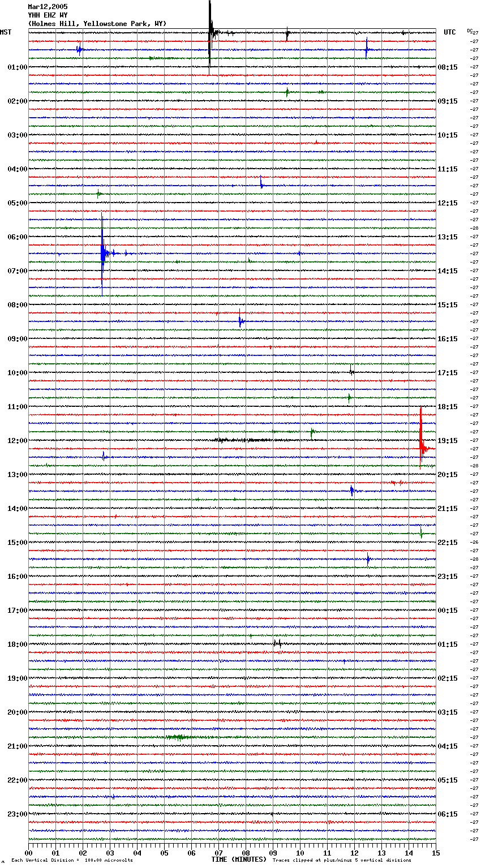The image size is (481, 868).
Task: Select the 11:00 MST time label
Action: coord(17,407)
